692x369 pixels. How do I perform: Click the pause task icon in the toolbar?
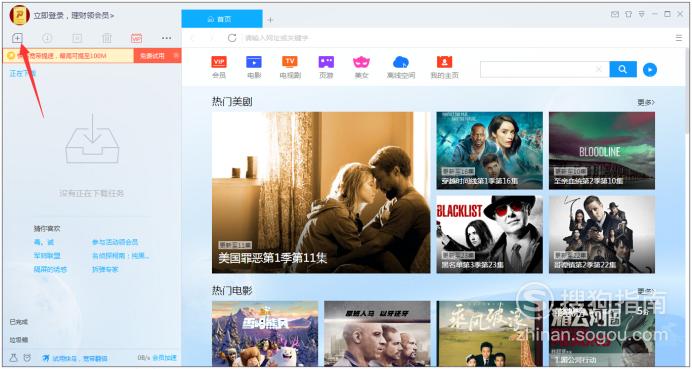(77, 38)
